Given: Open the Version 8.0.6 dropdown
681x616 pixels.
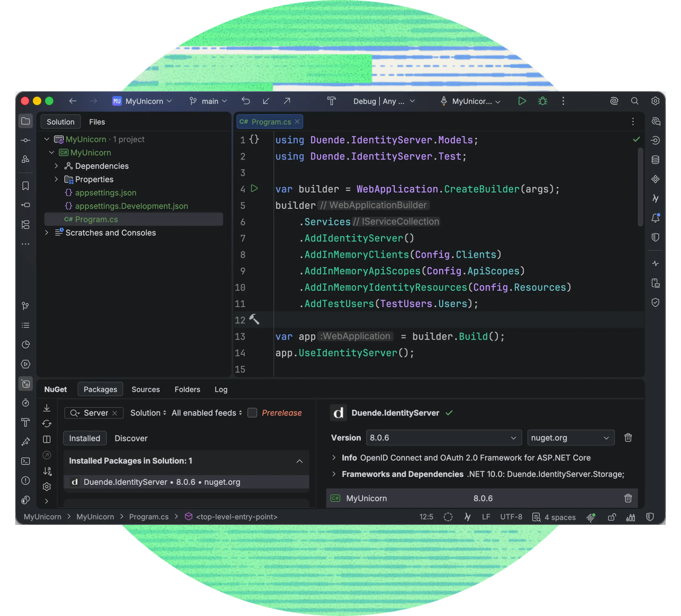Looking at the screenshot, I should [x=444, y=438].
